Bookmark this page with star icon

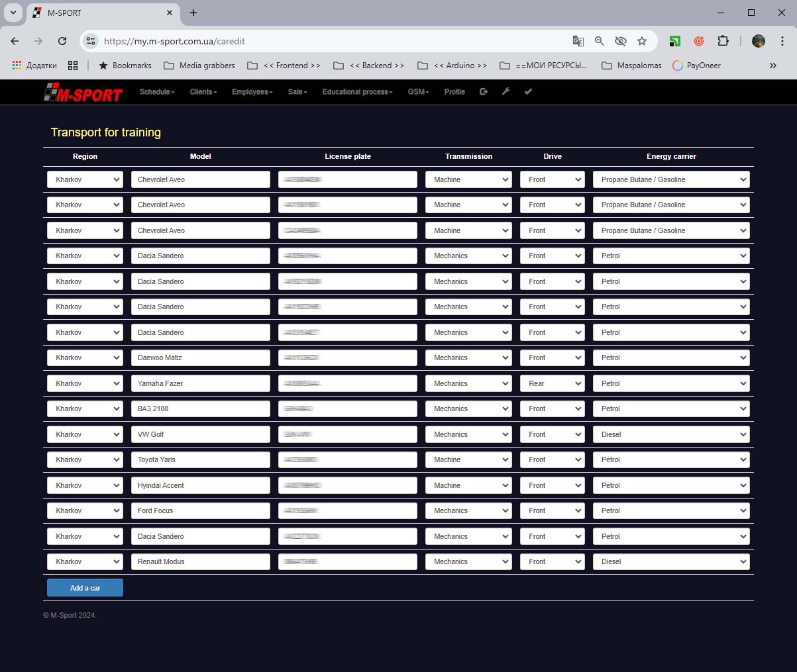(x=641, y=41)
